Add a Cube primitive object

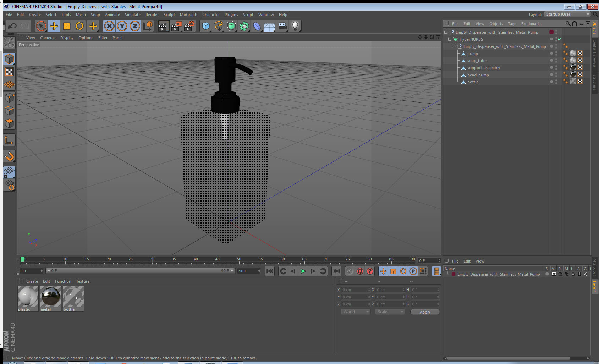point(206,26)
